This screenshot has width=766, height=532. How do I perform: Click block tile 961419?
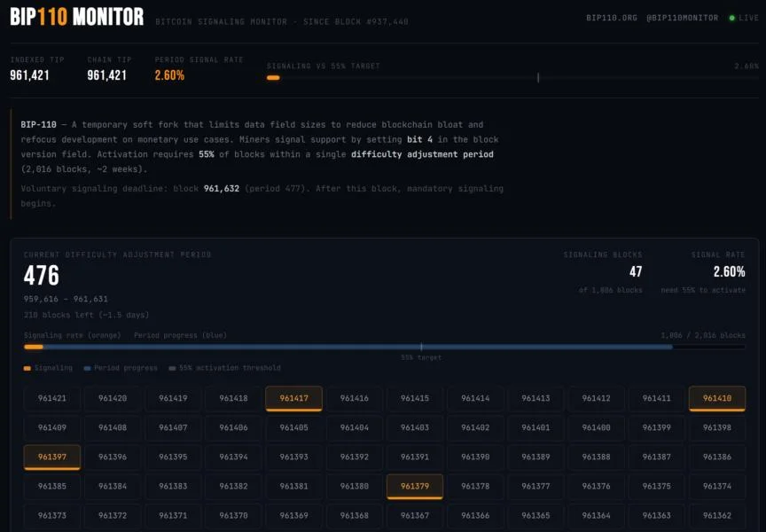[x=173, y=399]
